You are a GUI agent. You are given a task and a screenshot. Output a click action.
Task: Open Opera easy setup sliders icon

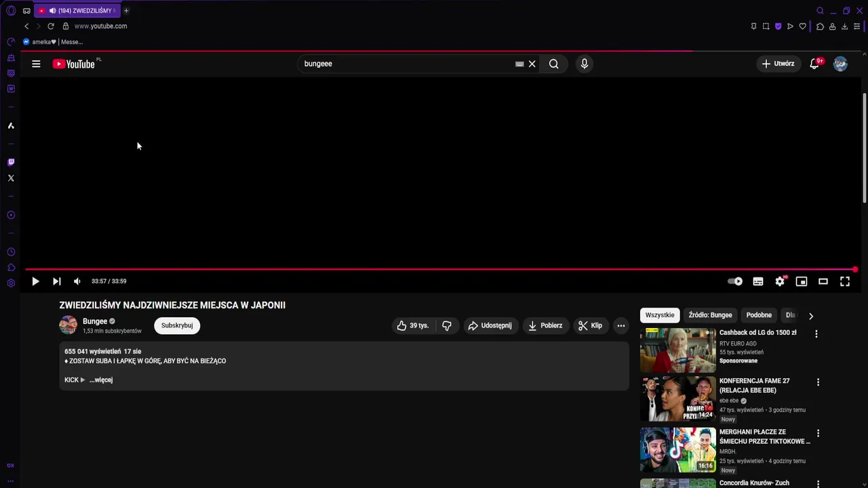(x=857, y=26)
